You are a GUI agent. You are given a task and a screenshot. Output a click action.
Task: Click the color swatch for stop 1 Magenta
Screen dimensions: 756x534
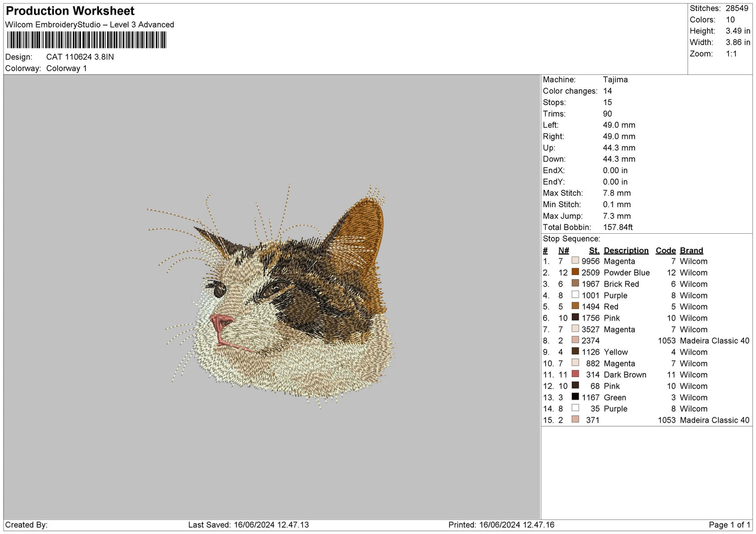tap(575, 260)
